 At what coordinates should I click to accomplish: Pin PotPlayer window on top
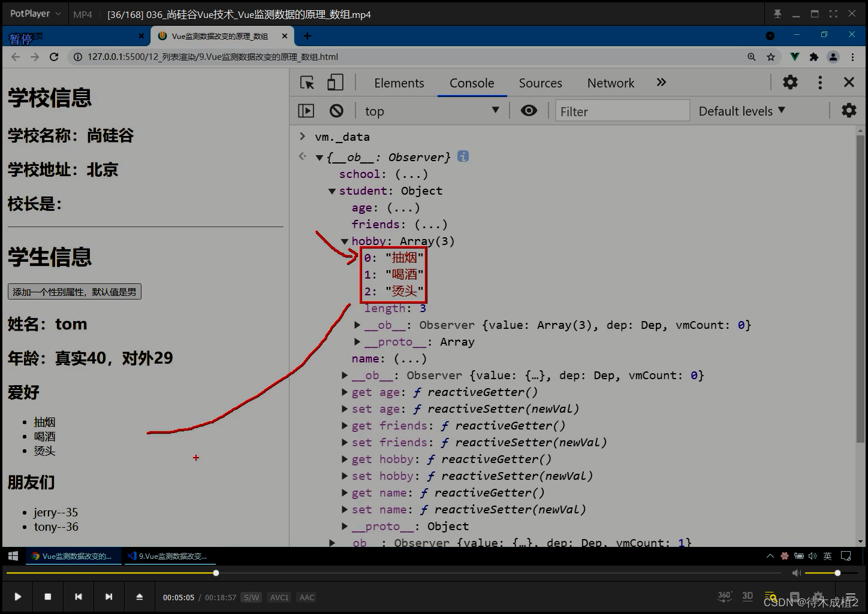(x=777, y=14)
